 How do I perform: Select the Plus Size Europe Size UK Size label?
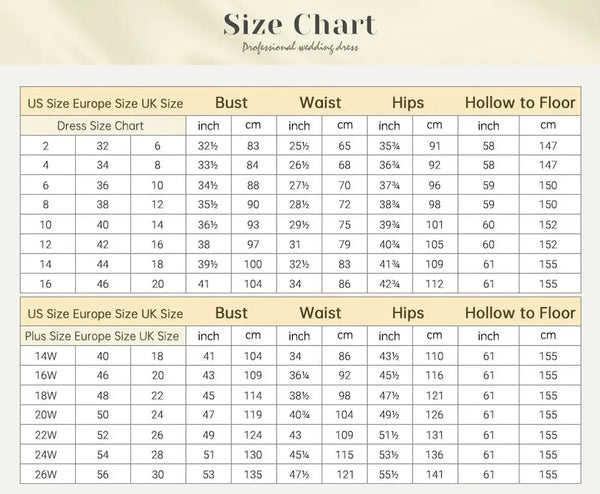tap(103, 336)
